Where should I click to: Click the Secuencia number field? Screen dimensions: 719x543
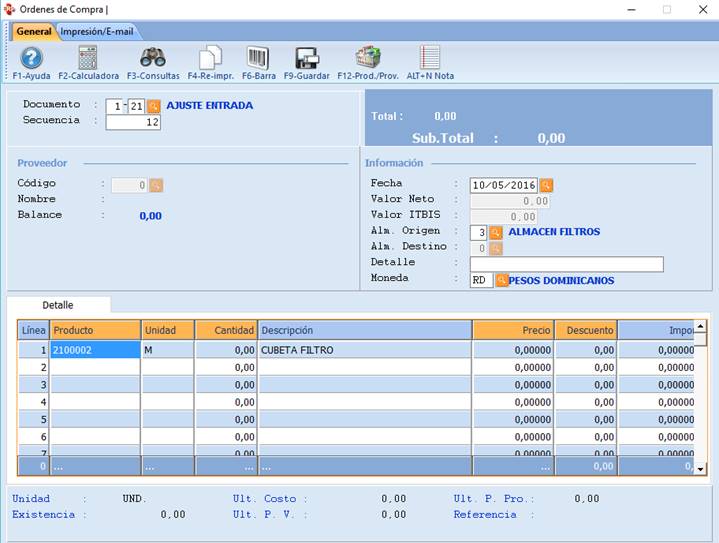(133, 122)
